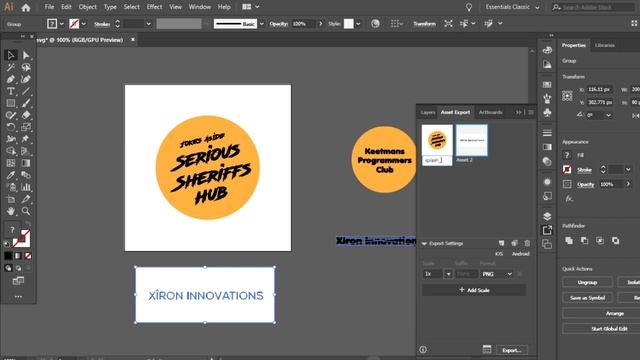Screen dimensions: 640x360
Task: Select the Column Graph tool
Action: 26,187
